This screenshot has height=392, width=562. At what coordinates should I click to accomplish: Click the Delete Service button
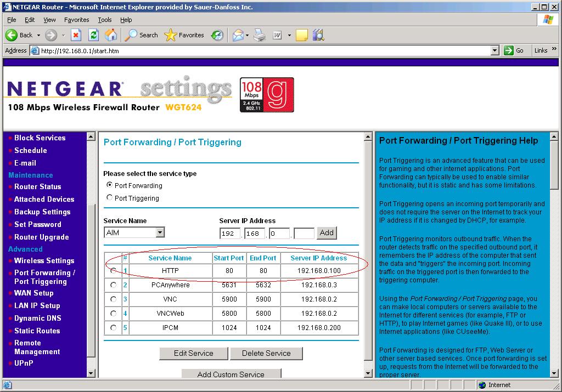266,353
